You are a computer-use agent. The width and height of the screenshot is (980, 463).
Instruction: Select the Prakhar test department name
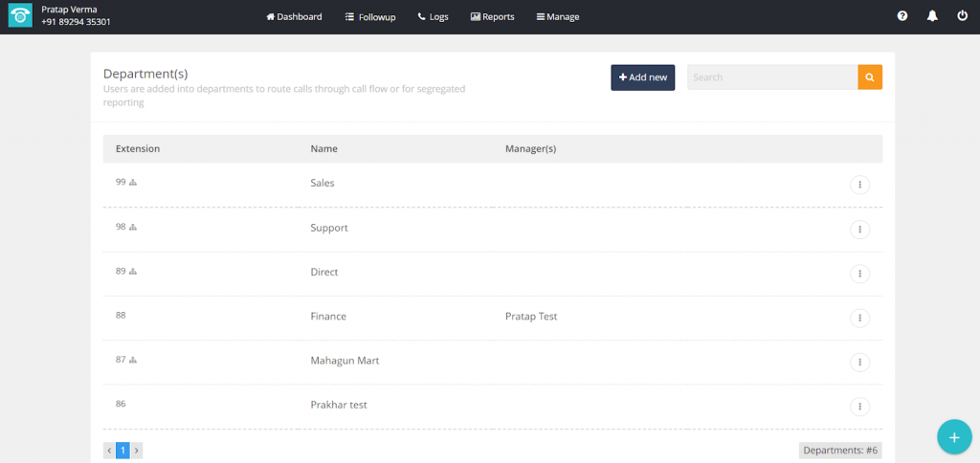click(x=339, y=405)
